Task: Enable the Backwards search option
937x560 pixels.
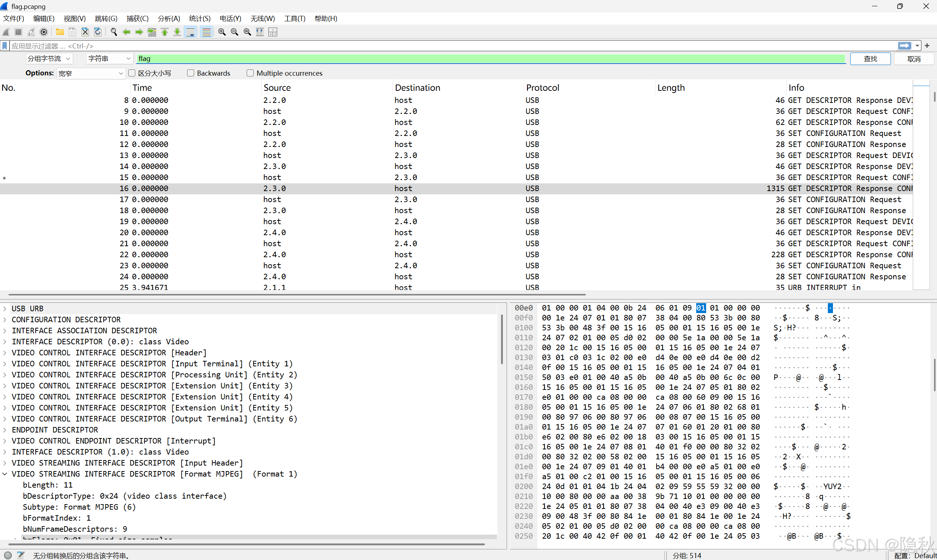Action: point(191,73)
